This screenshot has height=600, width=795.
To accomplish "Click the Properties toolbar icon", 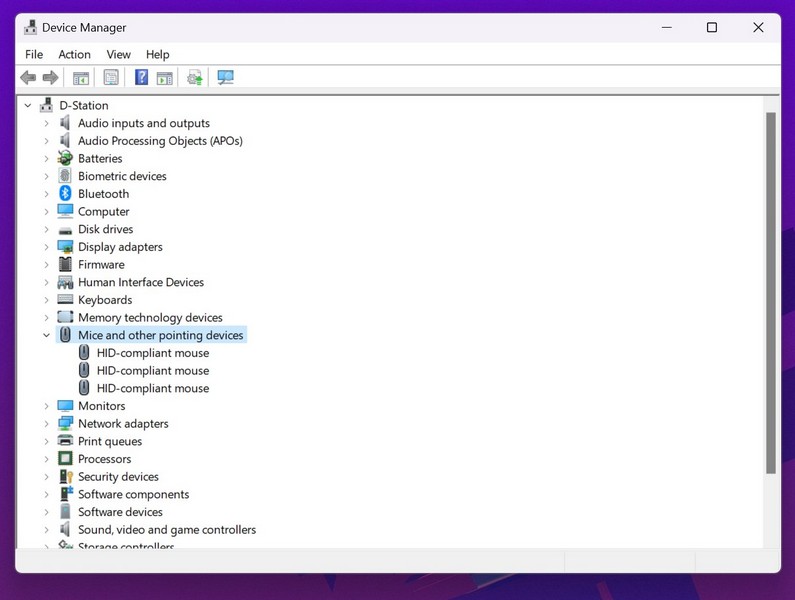I will pyautogui.click(x=111, y=78).
